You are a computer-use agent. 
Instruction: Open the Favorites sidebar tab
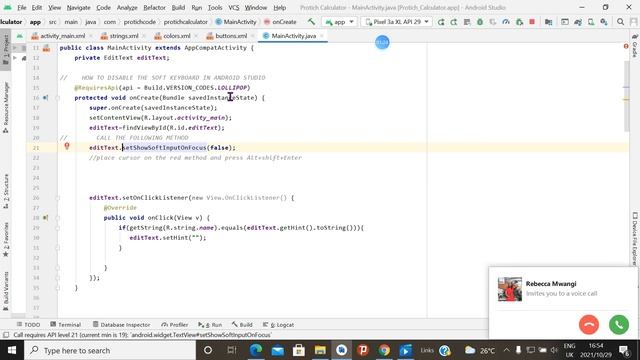(6, 240)
